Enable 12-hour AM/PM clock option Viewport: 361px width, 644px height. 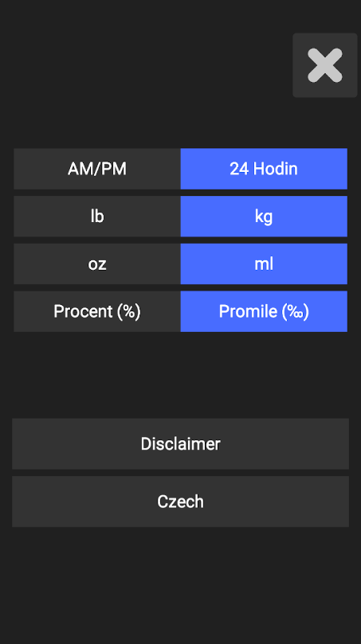[97, 169]
